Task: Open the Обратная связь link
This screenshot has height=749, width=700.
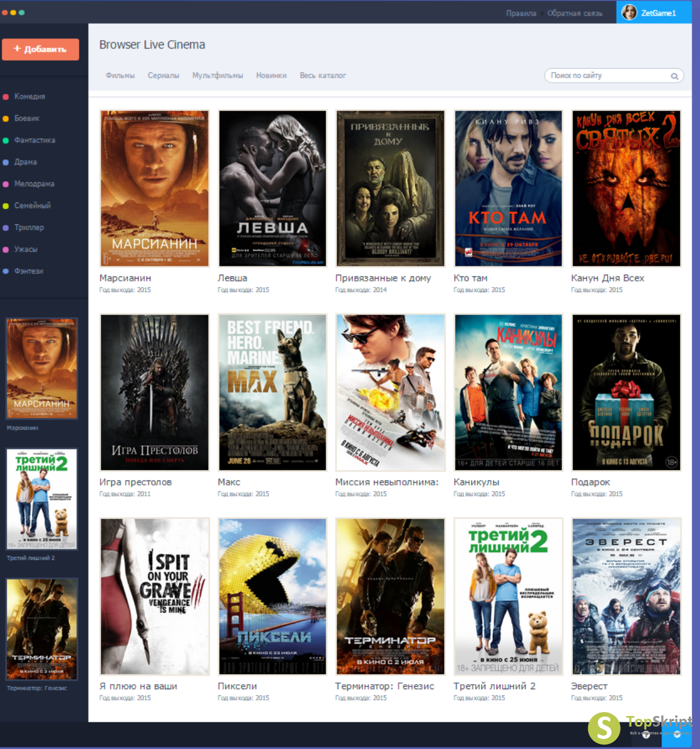Action: [x=575, y=13]
